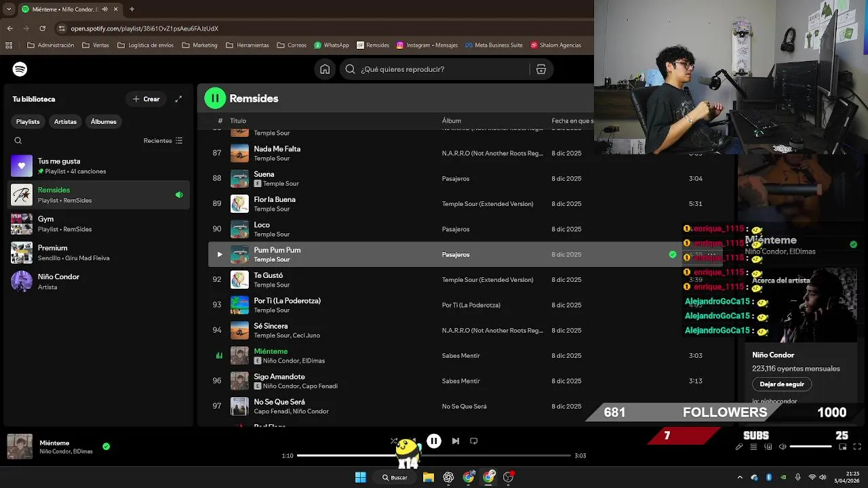868x488 pixels.
Task: Open the Chrome tab search chevron
Action: tap(8, 9)
